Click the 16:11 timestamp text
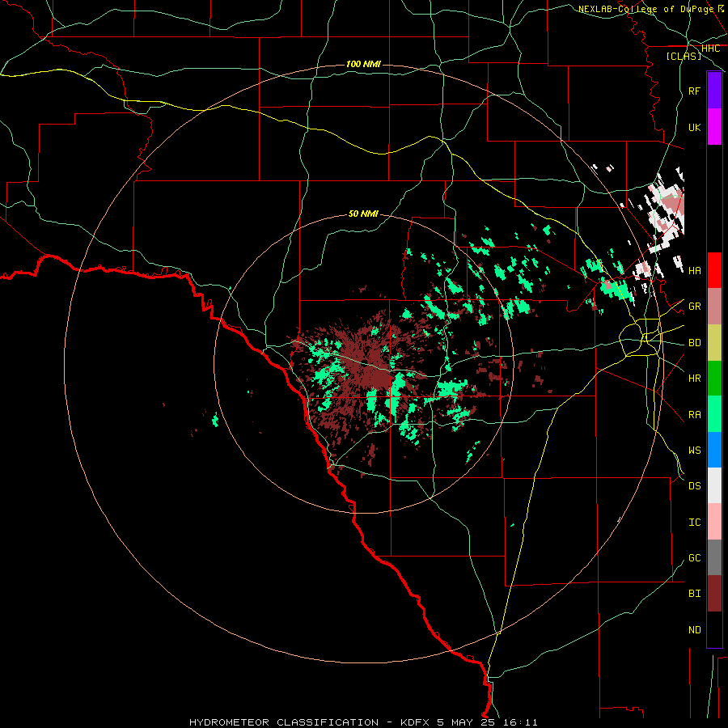 tap(518, 722)
